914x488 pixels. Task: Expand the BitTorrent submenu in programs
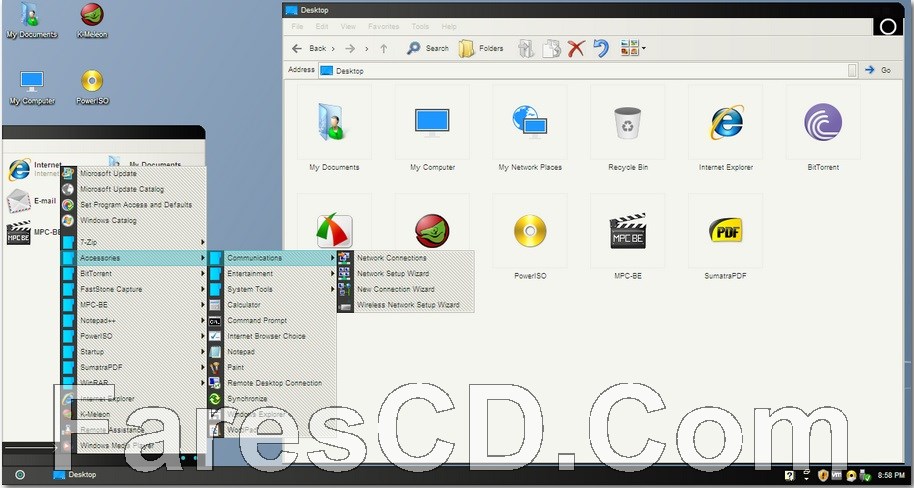134,273
